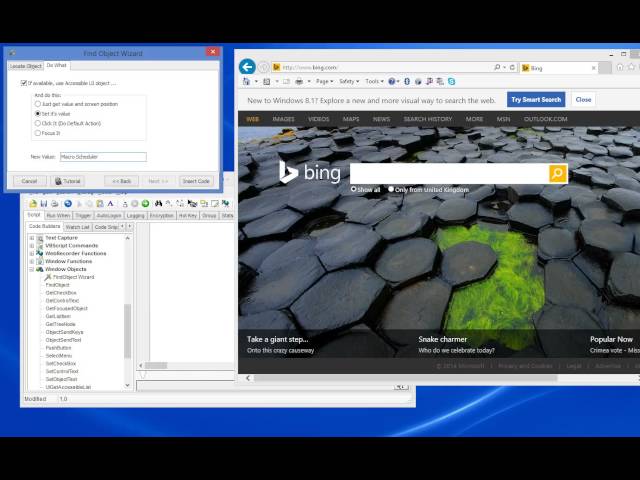Click into the Bing search box
Image resolution: width=640 pixels, height=480 pixels.
(x=449, y=173)
